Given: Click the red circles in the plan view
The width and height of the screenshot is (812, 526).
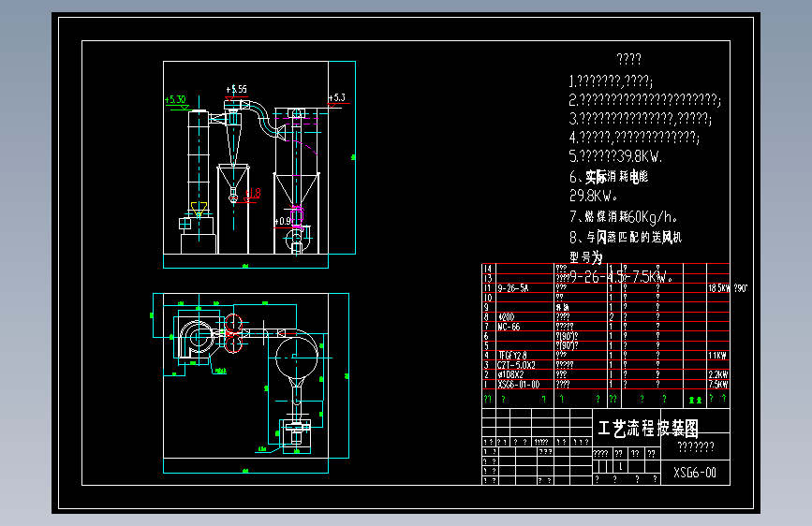Looking at the screenshot, I should tap(233, 333).
